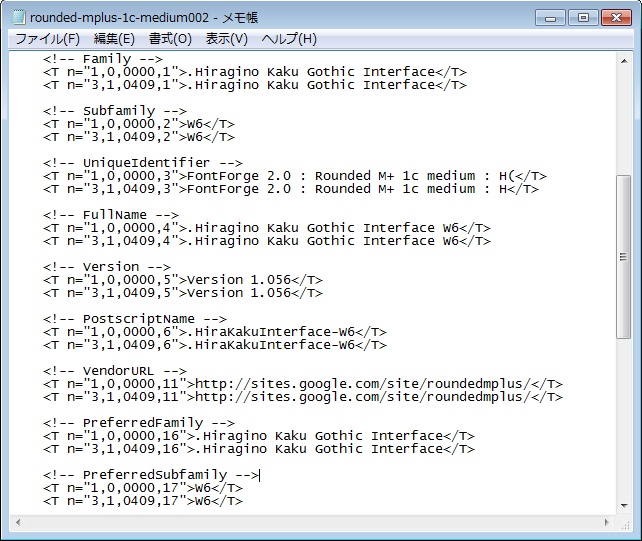Open the 書式(O) menu
The image size is (642, 541).
click(170, 39)
